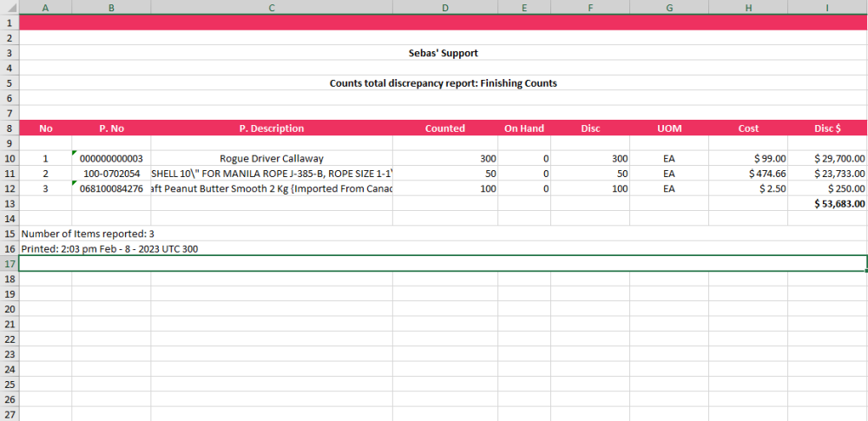Click the No column heading cell

[x=45, y=128]
